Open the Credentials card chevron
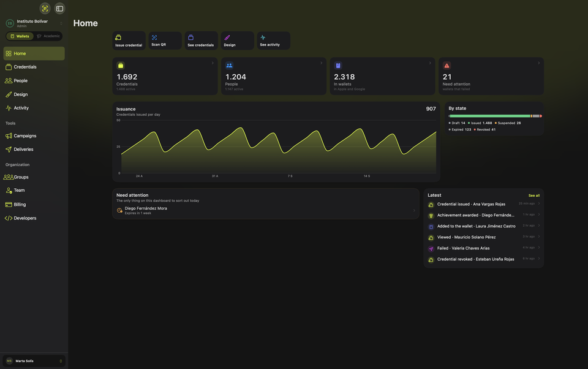 [x=213, y=63]
